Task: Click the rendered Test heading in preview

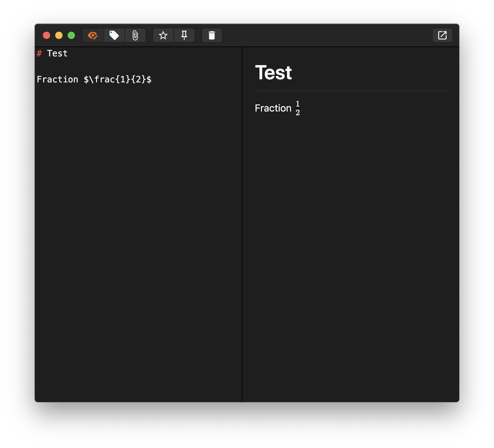Action: pos(273,72)
